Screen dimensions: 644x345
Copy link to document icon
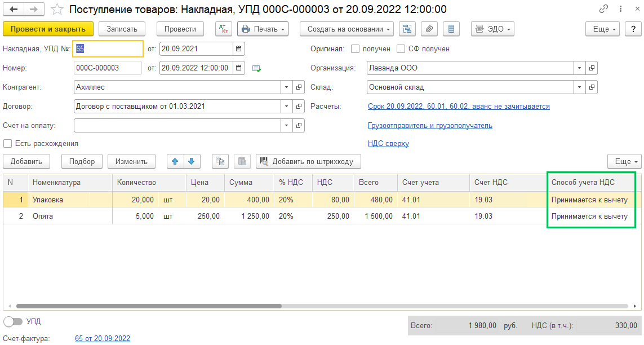point(604,9)
